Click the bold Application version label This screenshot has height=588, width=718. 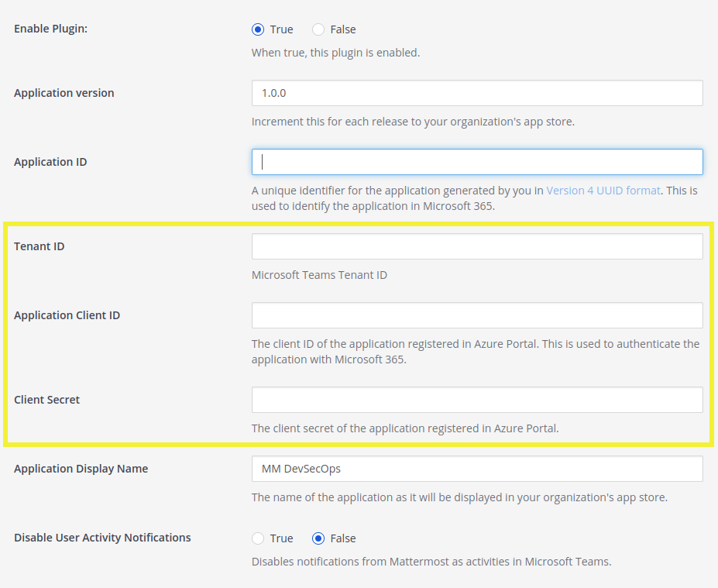click(64, 93)
